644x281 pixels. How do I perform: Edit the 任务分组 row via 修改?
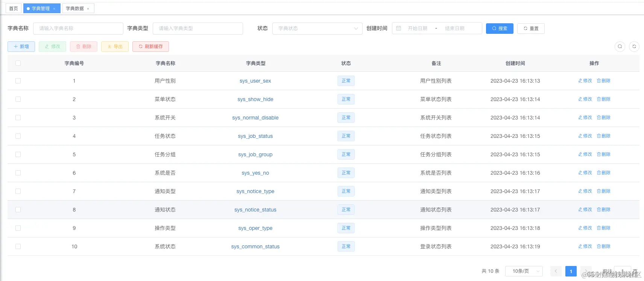[x=585, y=154]
